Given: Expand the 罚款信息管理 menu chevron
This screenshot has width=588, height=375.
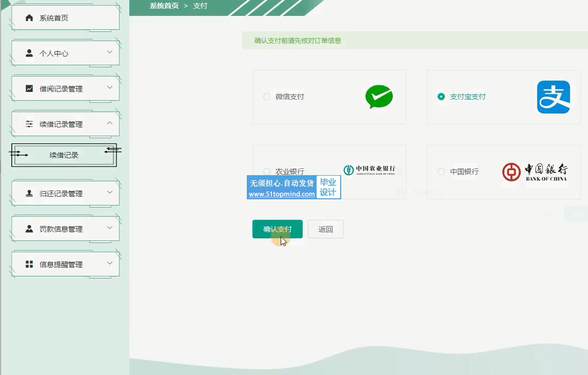Looking at the screenshot, I should pos(110,228).
